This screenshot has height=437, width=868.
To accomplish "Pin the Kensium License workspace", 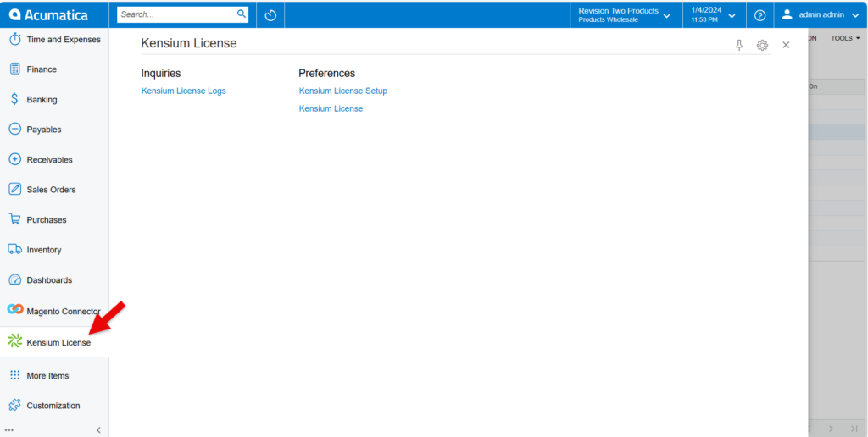I will click(739, 46).
